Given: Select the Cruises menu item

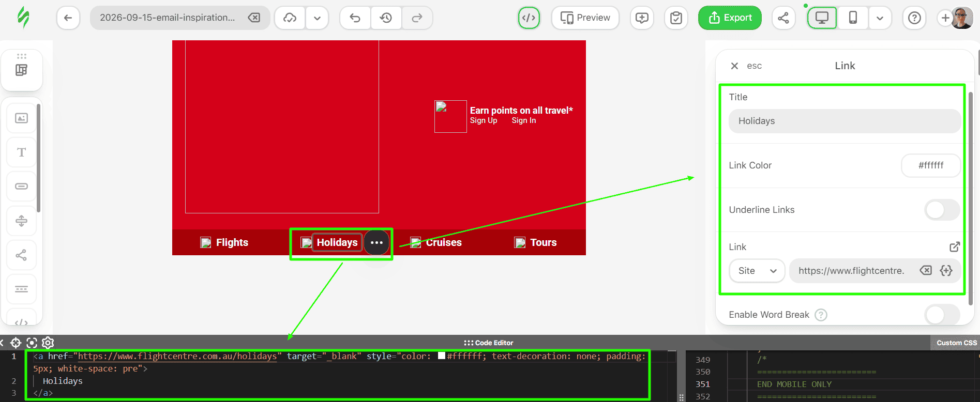Looking at the screenshot, I should [444, 242].
